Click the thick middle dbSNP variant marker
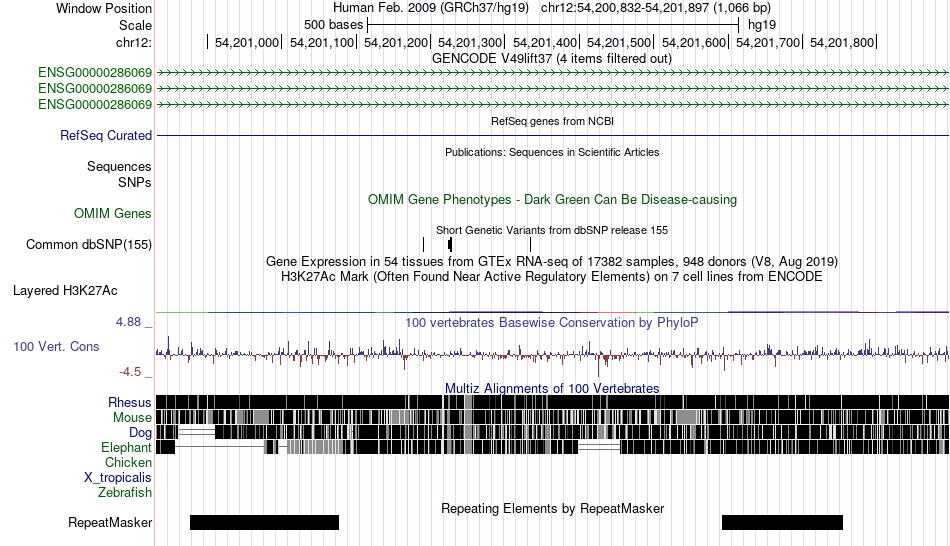The height and width of the screenshot is (546, 950). pyautogui.click(x=450, y=244)
